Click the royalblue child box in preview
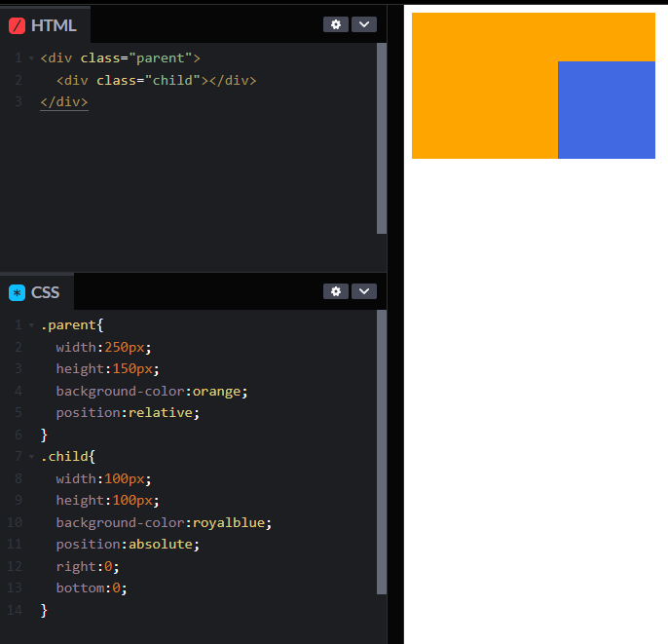The height and width of the screenshot is (644, 668). [x=607, y=110]
